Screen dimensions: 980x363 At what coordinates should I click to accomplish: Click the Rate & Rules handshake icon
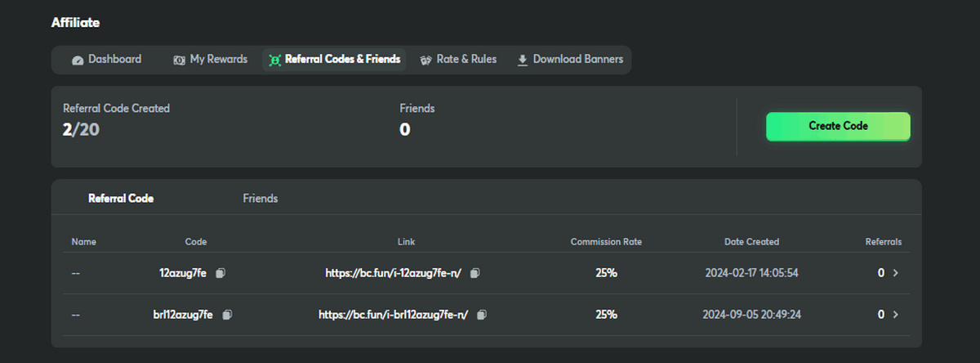click(x=425, y=60)
